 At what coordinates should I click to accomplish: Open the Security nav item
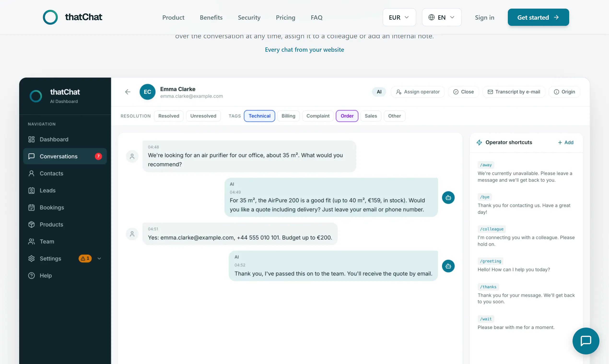249,17
